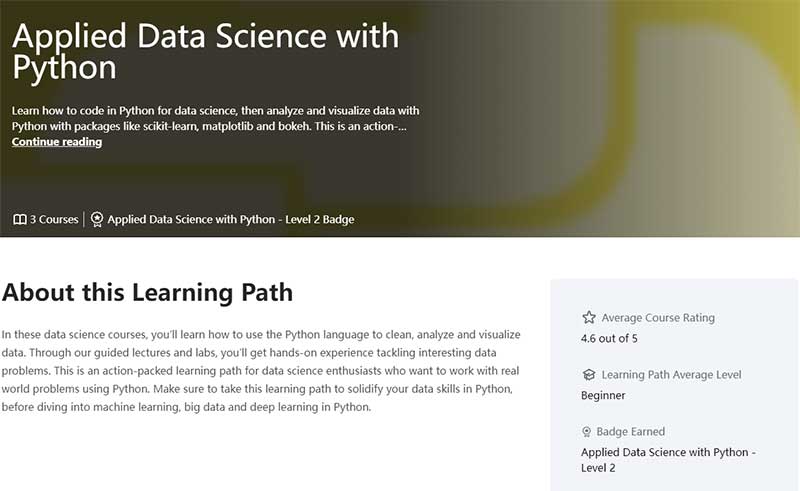800x491 pixels.
Task: Open the Continue reading link
Action: [x=57, y=142]
